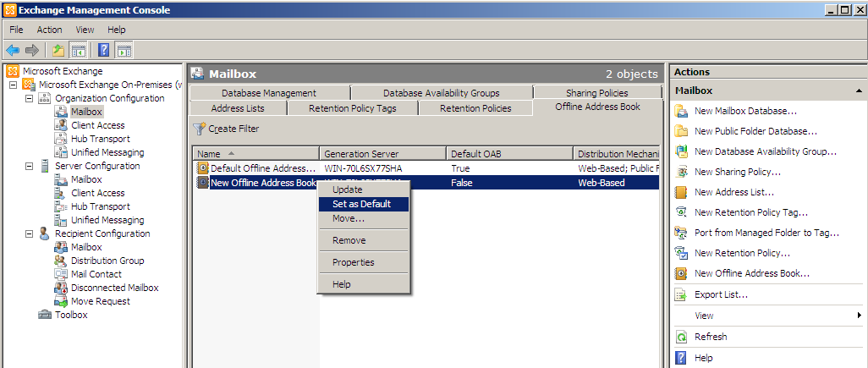Image resolution: width=868 pixels, height=368 pixels.
Task: Choose Set as Default in context menu
Action: (x=364, y=204)
